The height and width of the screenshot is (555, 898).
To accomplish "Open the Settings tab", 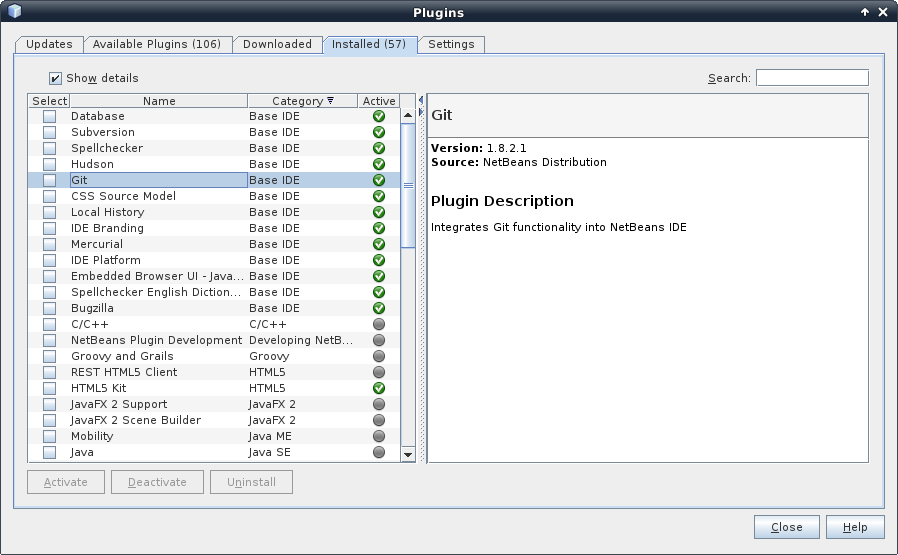I will pyautogui.click(x=451, y=44).
